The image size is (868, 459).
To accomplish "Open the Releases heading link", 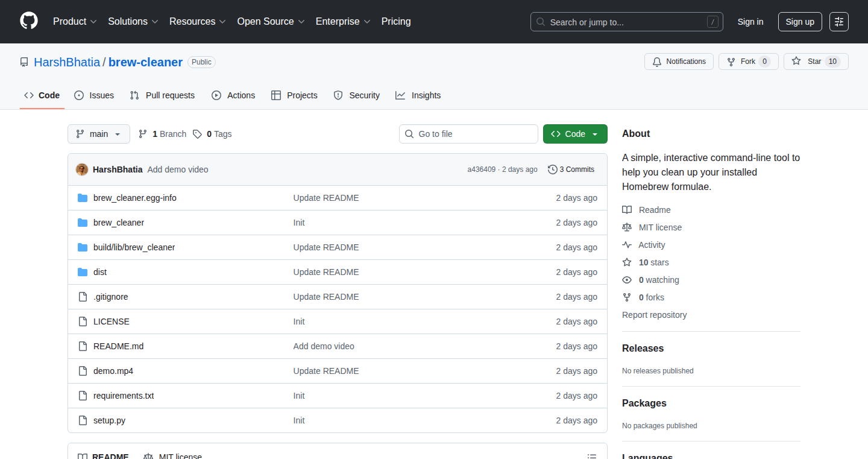I will pos(643,349).
